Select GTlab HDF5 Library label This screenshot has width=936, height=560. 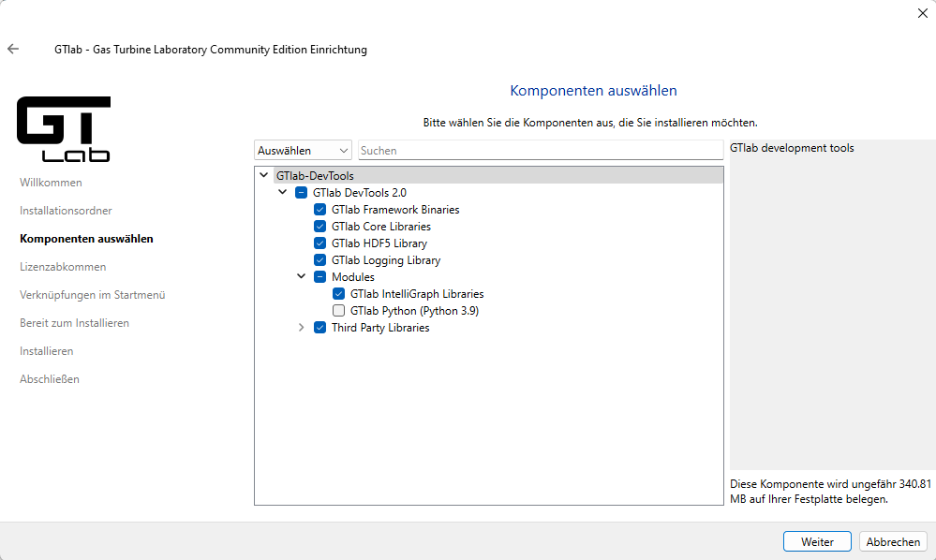click(x=379, y=243)
